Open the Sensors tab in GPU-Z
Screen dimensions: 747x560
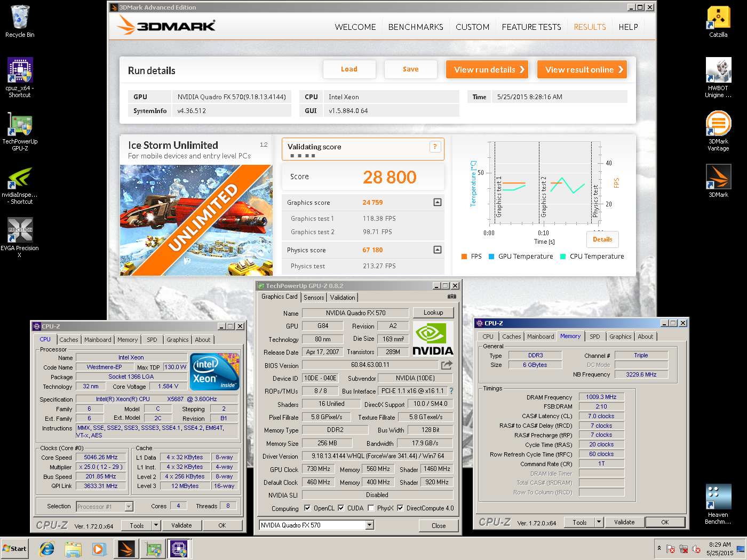pyautogui.click(x=314, y=298)
